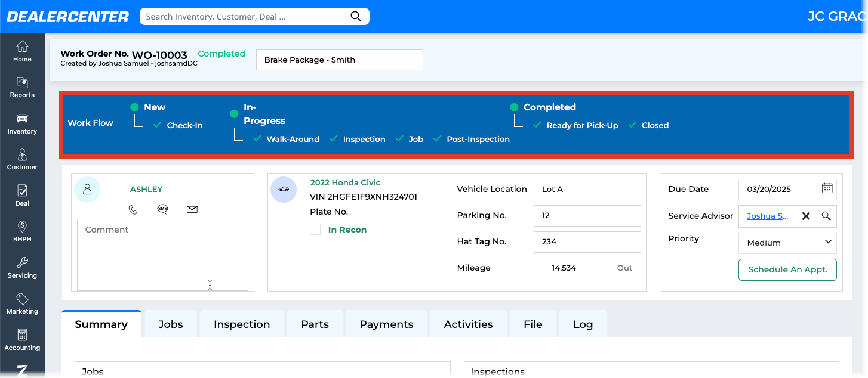This screenshot has width=868, height=378.
Task: Open Servicing in the sidebar
Action: (x=22, y=268)
